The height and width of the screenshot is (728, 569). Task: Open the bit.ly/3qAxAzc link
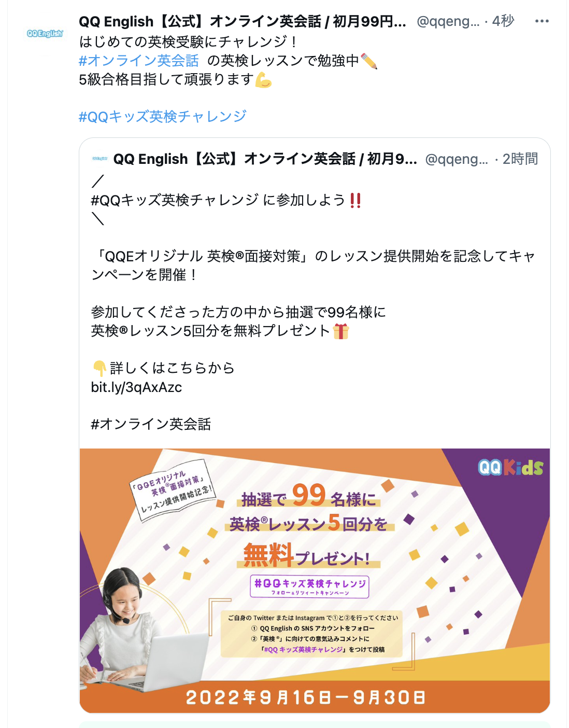click(136, 387)
